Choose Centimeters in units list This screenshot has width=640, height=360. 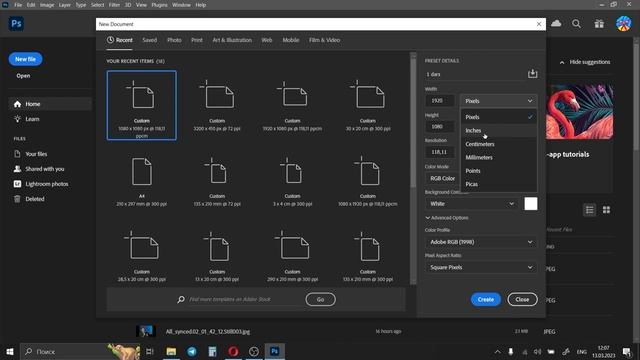click(x=498, y=144)
